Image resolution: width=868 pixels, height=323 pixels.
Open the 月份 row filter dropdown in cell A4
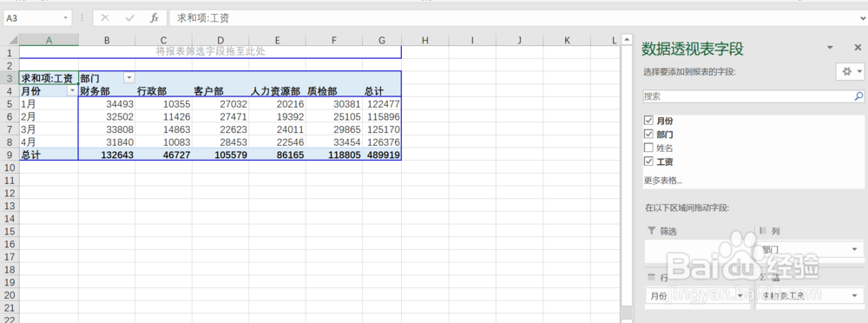(x=72, y=90)
